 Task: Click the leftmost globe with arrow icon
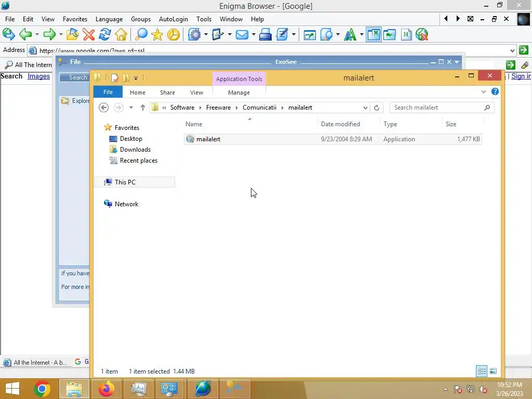tap(8, 34)
